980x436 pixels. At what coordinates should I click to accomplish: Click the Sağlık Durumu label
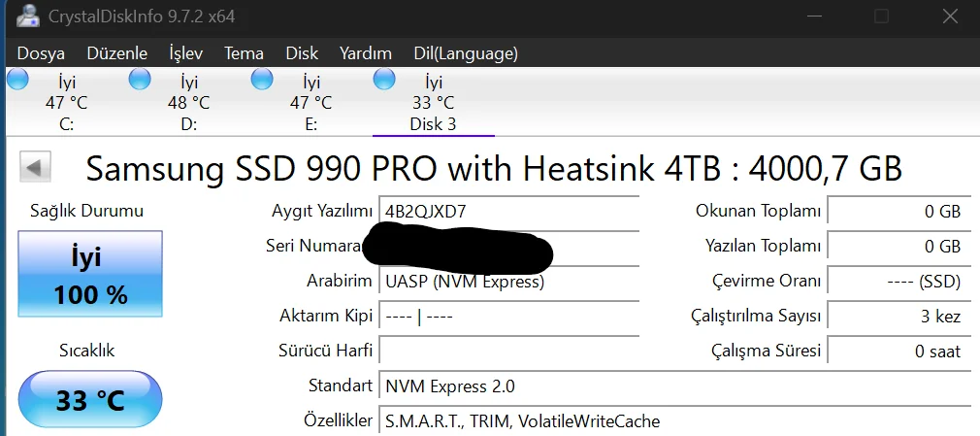[x=87, y=211]
